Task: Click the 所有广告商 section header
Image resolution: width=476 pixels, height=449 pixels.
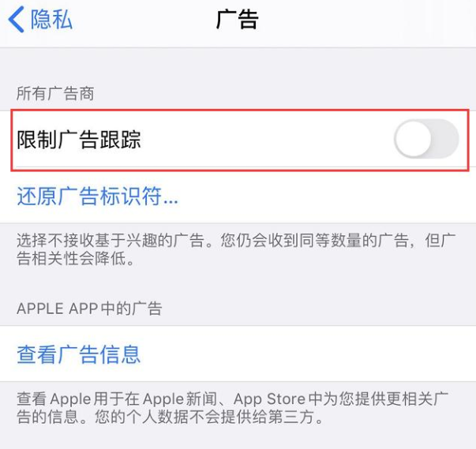Action: coord(55,93)
